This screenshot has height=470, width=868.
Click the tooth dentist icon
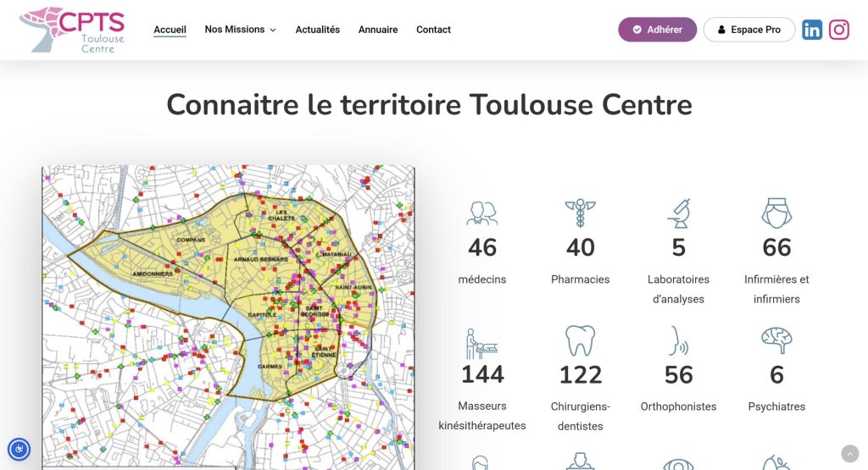point(580,340)
